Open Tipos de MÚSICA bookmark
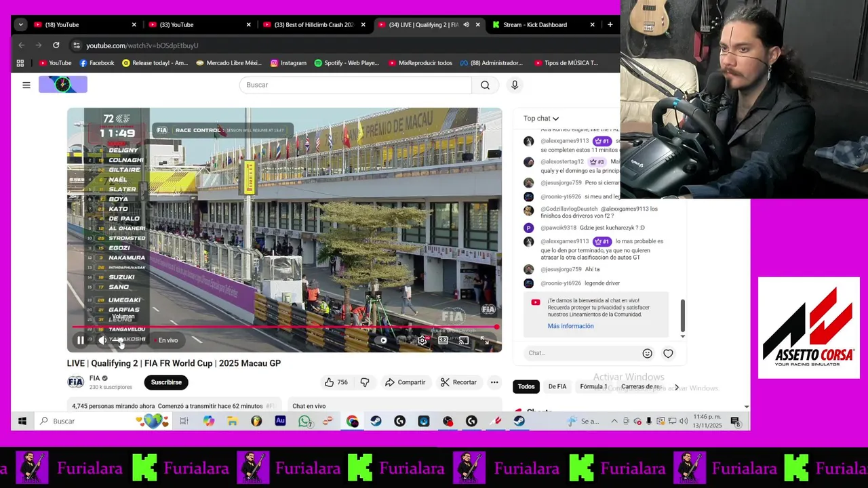The image size is (868, 488). coord(566,63)
